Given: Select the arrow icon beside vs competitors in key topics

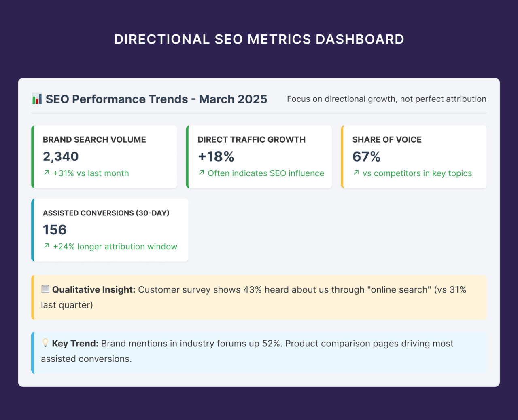Looking at the screenshot, I should (x=356, y=173).
